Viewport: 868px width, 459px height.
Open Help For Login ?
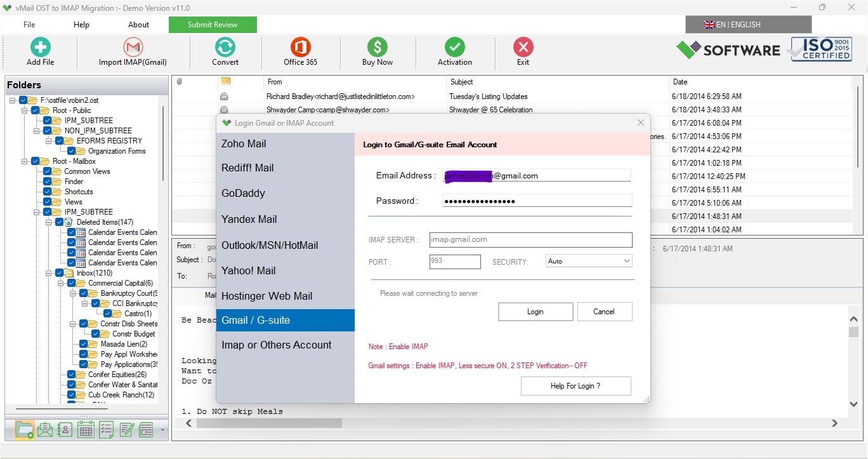click(575, 386)
